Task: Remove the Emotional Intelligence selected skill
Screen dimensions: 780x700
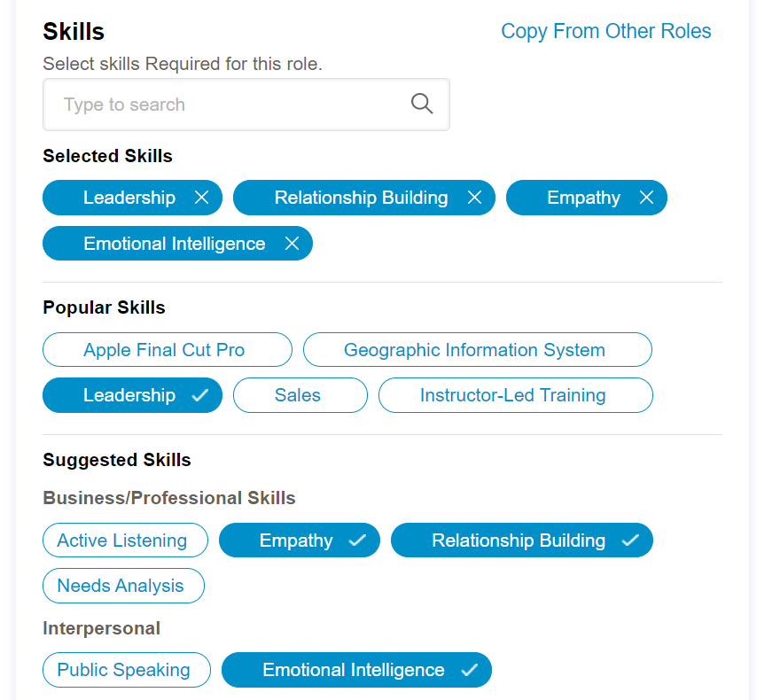Action: 292,243
